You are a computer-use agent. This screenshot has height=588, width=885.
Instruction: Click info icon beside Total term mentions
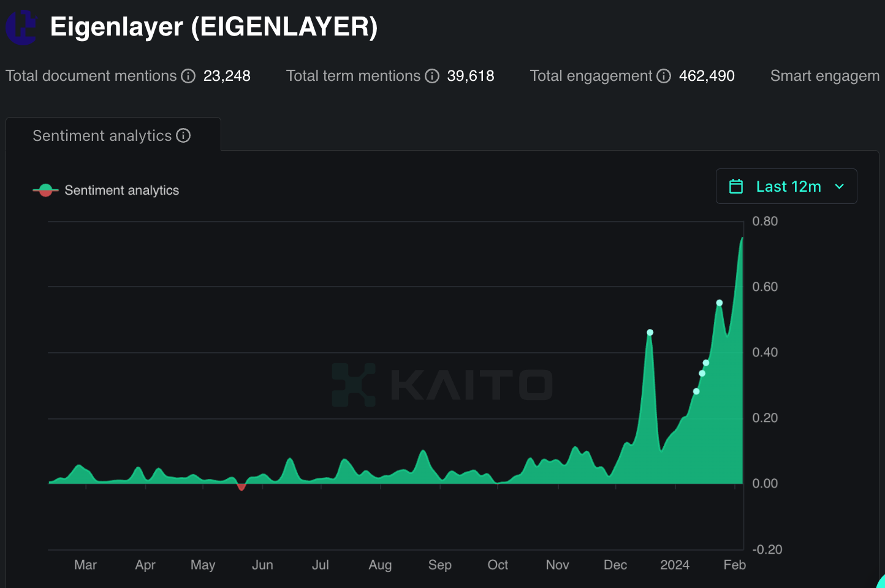[432, 76]
